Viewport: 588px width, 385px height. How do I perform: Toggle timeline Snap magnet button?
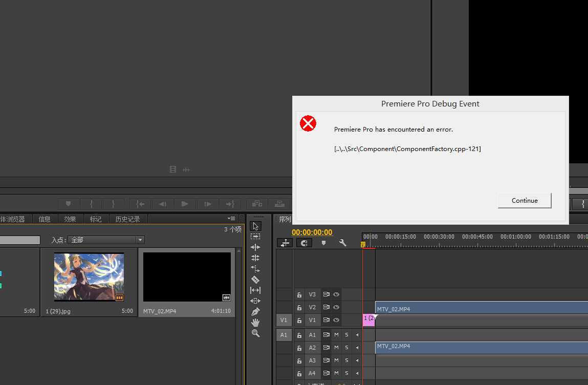[304, 243]
